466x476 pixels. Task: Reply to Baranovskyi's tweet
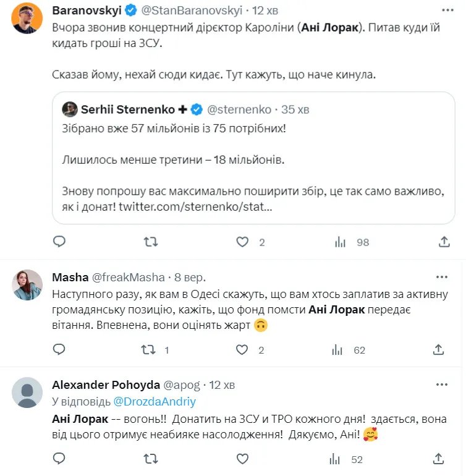pyautogui.click(x=59, y=242)
